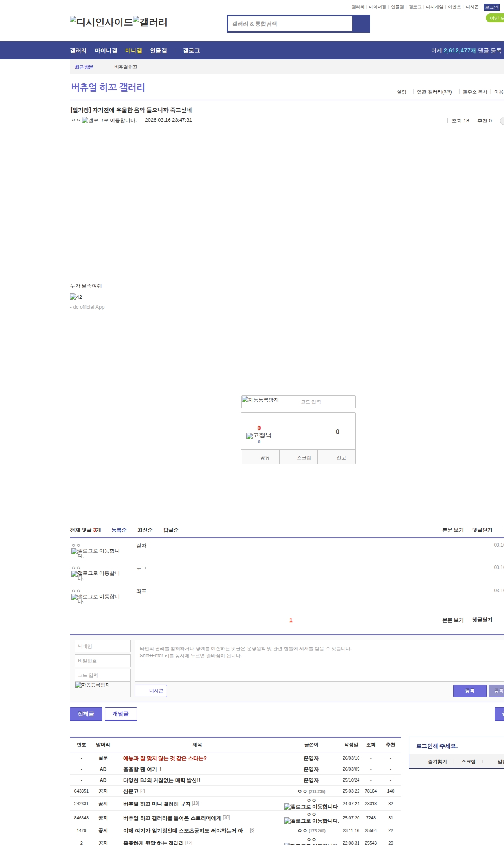Open the 설정 menu for the gallery
The width and height of the screenshot is (504, 845).
401,92
